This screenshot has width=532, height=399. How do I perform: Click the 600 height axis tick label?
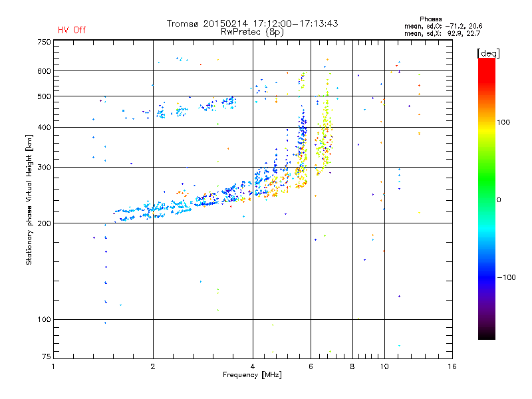44,71
